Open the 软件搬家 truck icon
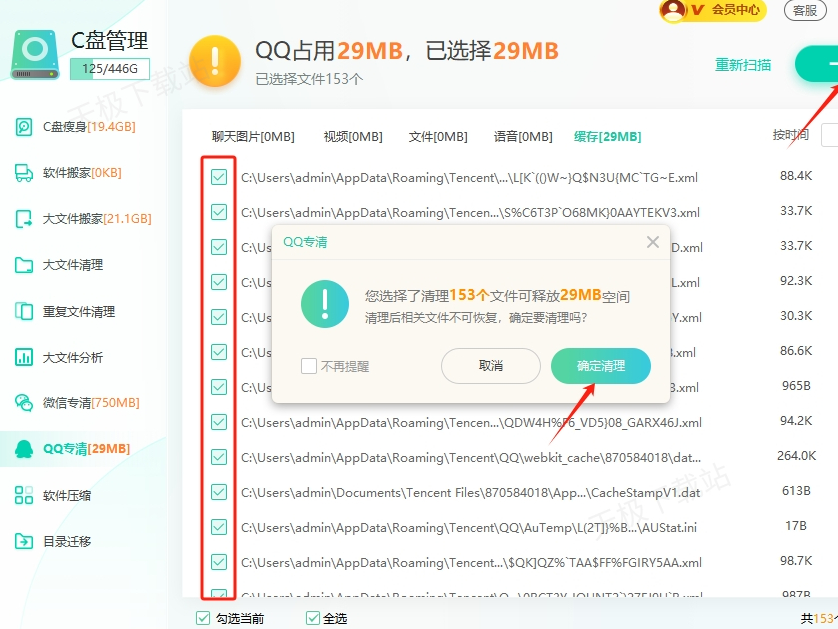 (24, 173)
